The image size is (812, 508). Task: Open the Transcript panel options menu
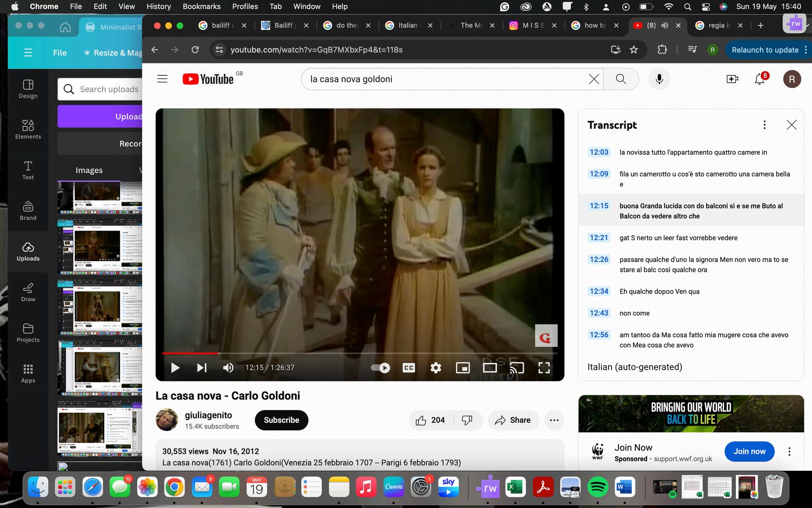pos(765,125)
